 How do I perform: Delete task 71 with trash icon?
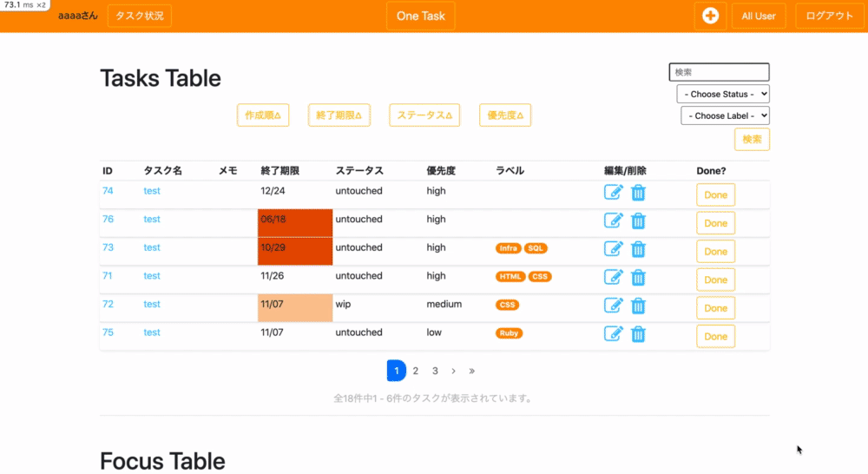(x=638, y=278)
